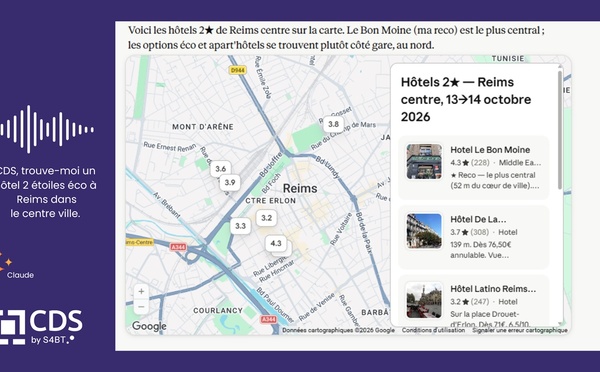
Task: Select the 3.9 rated hotel map marker
Action: pyautogui.click(x=230, y=183)
